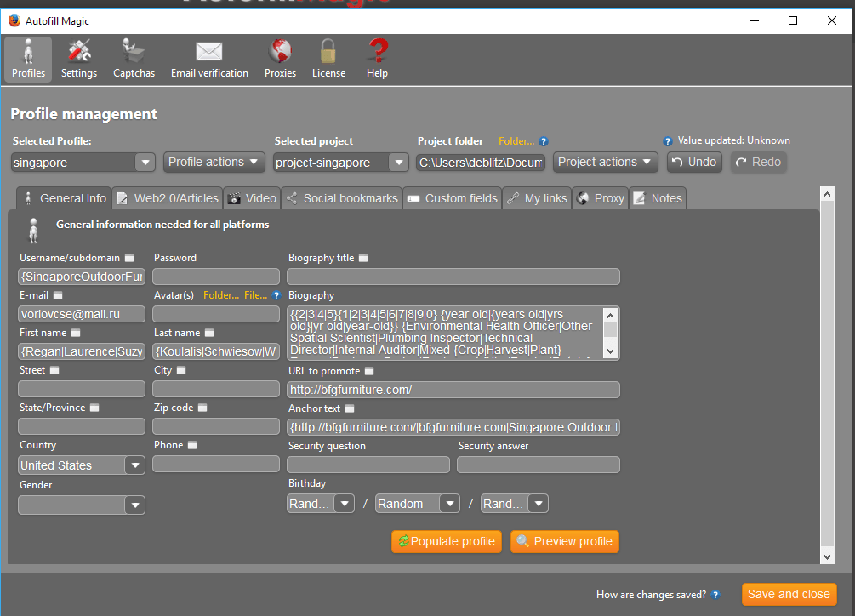
Task: Toggle the checkbox next to URL to promote
Action: 369,371
